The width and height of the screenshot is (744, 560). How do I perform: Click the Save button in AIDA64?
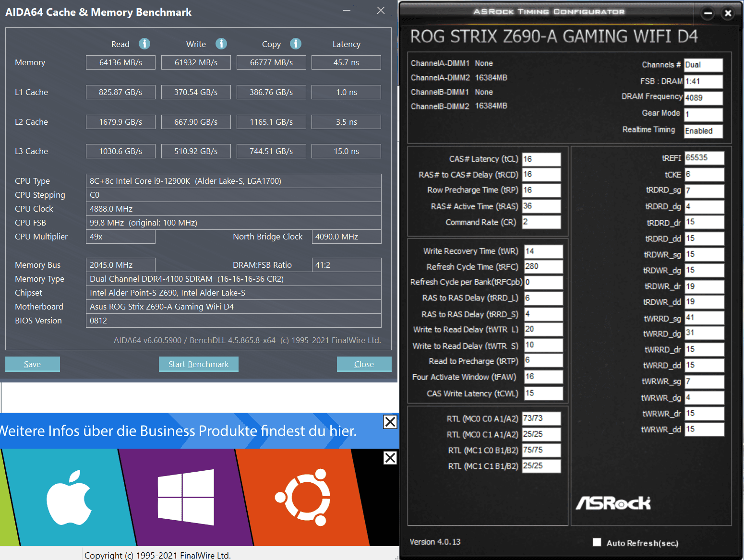[33, 364]
